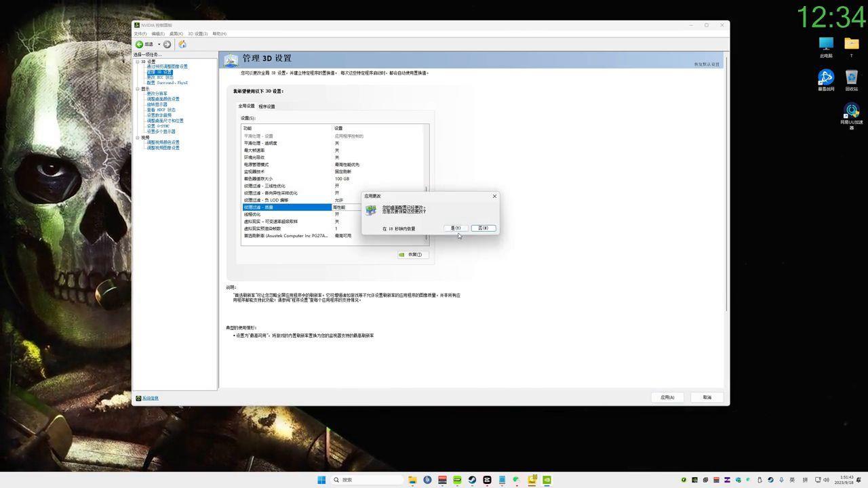Collapse the 显示 tree node
The height and width of the screenshot is (488, 868).
point(137,88)
